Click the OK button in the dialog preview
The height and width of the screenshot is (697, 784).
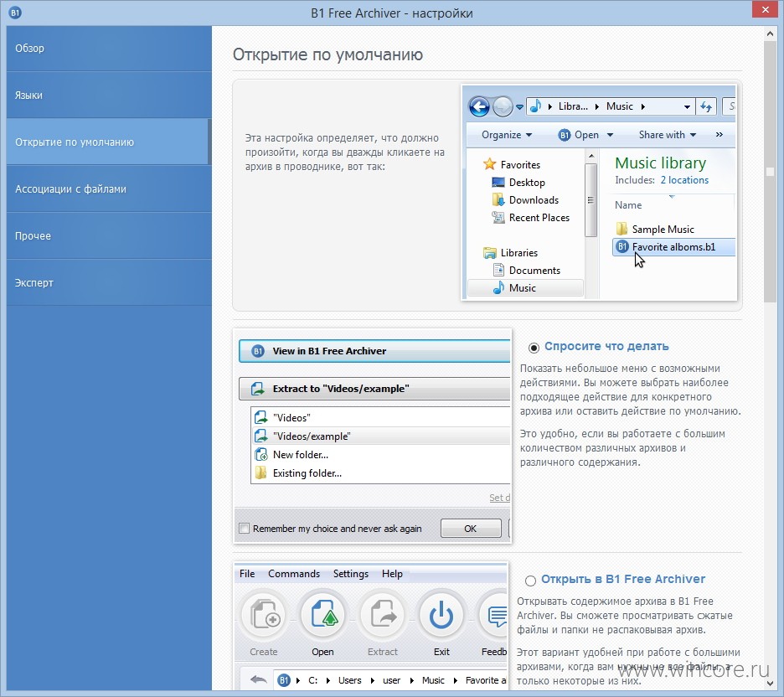[471, 529]
